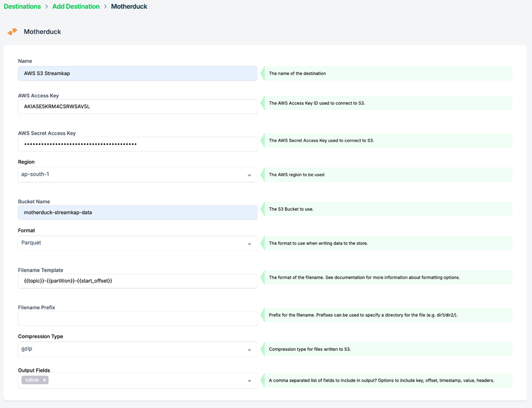Click the Compression Type caret arrow

tap(249, 350)
